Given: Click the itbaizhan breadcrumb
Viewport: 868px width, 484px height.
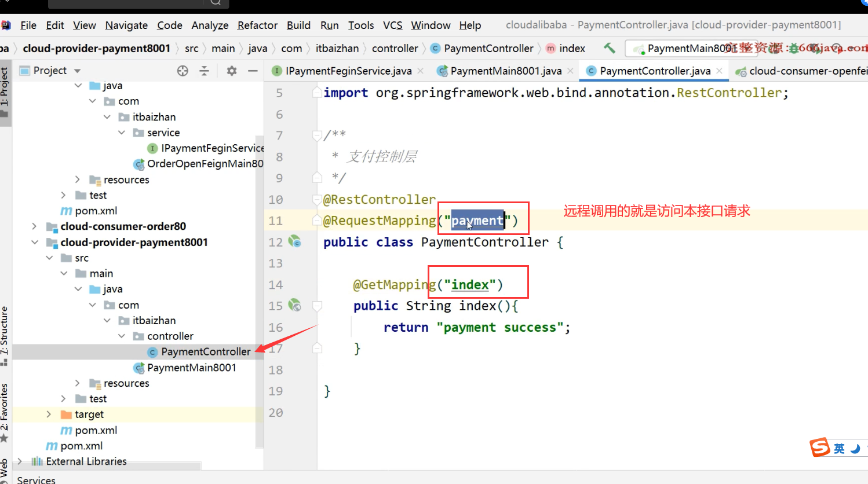Looking at the screenshot, I should [x=337, y=49].
